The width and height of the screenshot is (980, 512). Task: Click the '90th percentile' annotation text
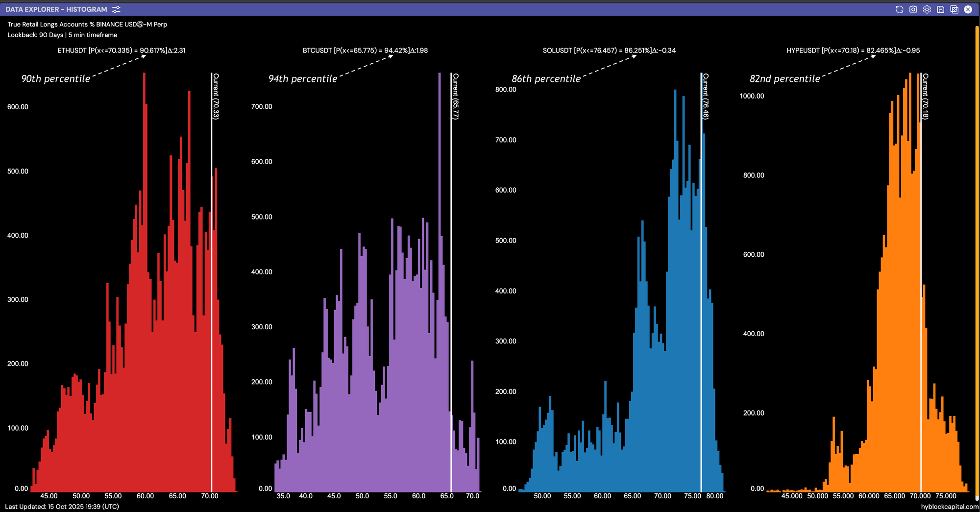pos(56,79)
